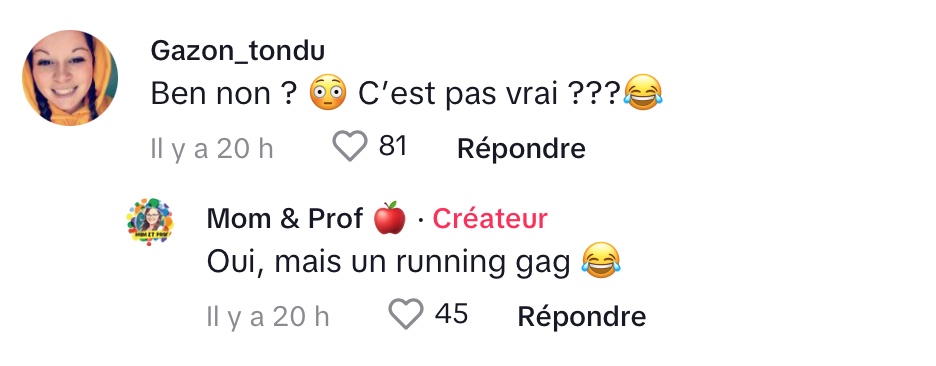Click the 45 likes count
The image size is (936, 366).
(x=451, y=314)
